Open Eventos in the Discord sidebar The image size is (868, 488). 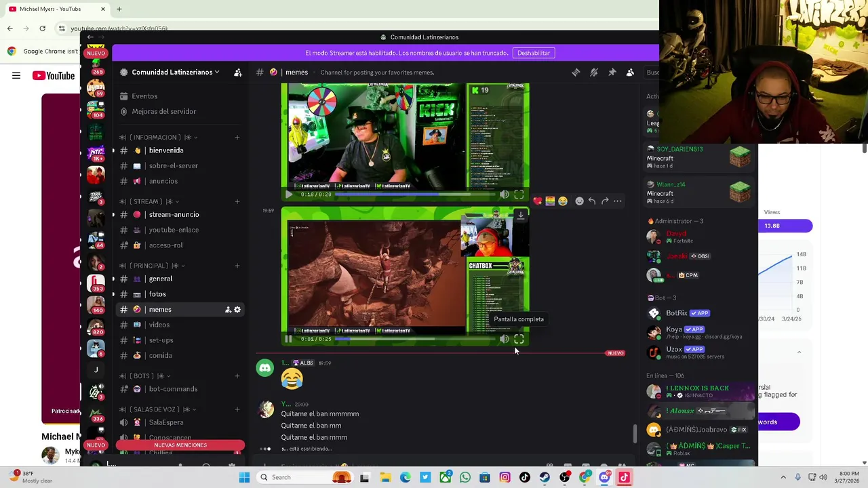[x=144, y=96]
